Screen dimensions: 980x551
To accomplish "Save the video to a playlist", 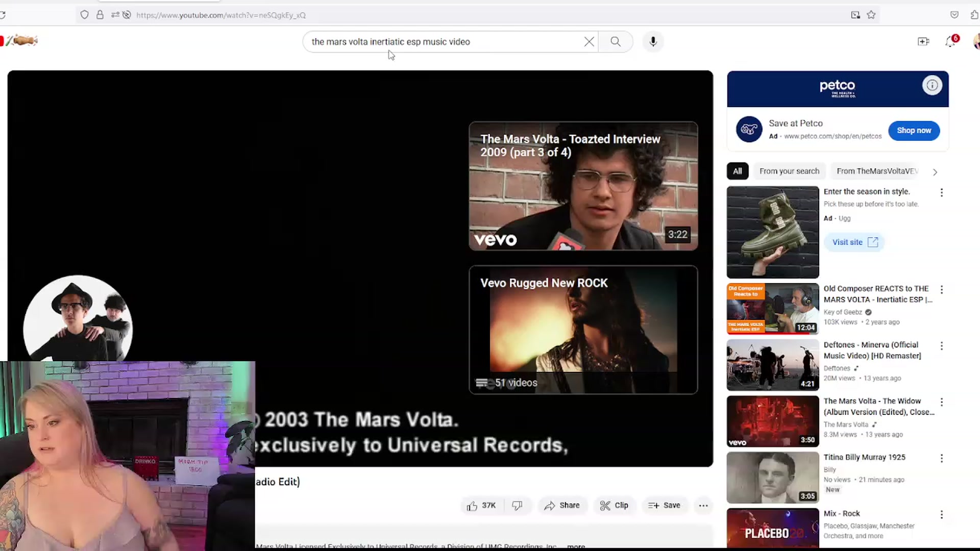I will click(664, 506).
